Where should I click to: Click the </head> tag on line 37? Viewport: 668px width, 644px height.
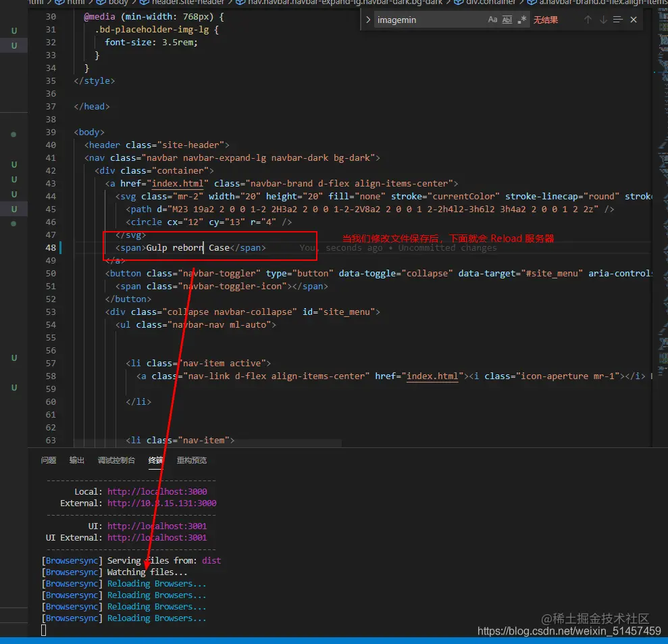(92, 107)
